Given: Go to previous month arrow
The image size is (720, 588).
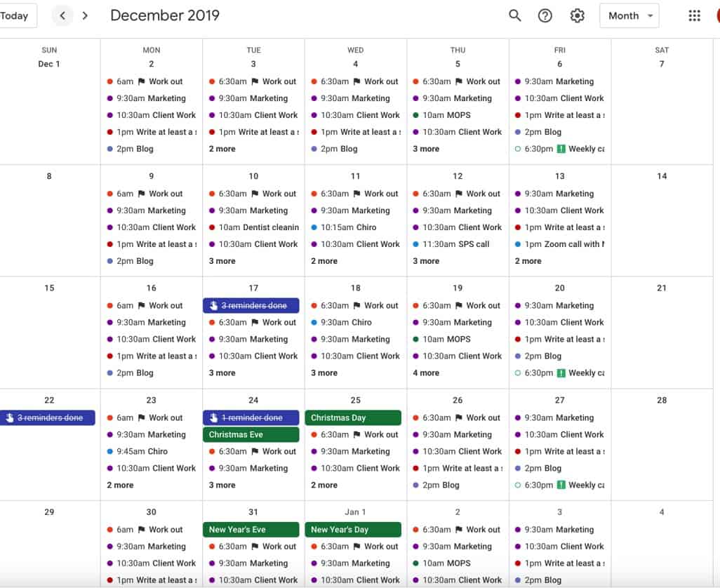Looking at the screenshot, I should pos(62,15).
